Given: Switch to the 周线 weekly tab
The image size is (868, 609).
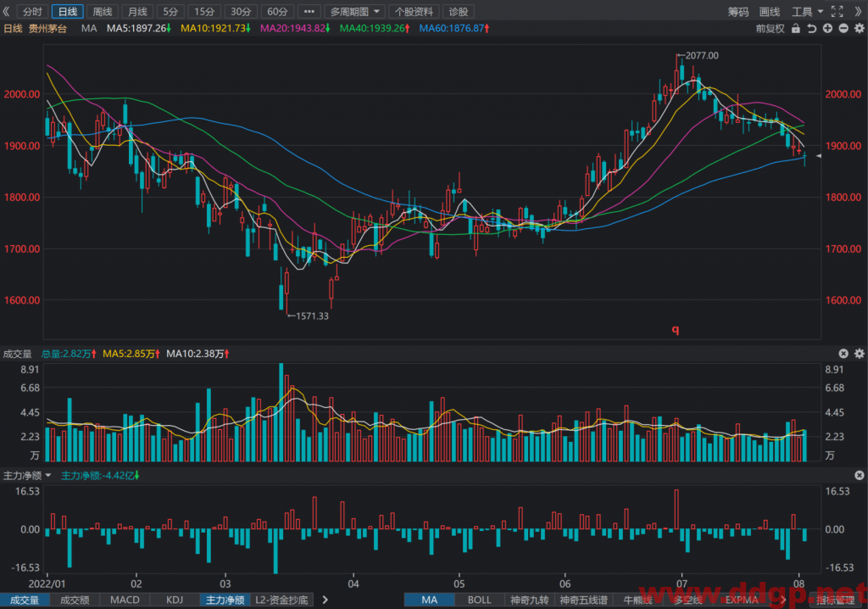Looking at the screenshot, I should [103, 12].
